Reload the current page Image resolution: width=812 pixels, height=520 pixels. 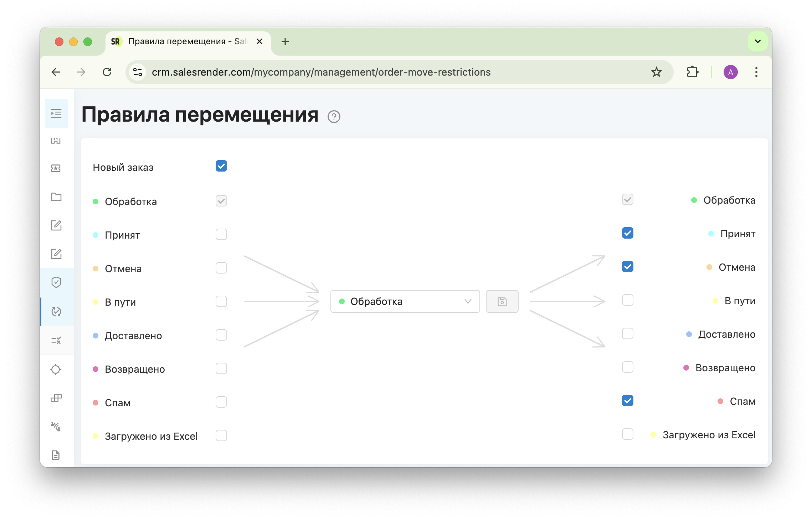click(x=107, y=72)
